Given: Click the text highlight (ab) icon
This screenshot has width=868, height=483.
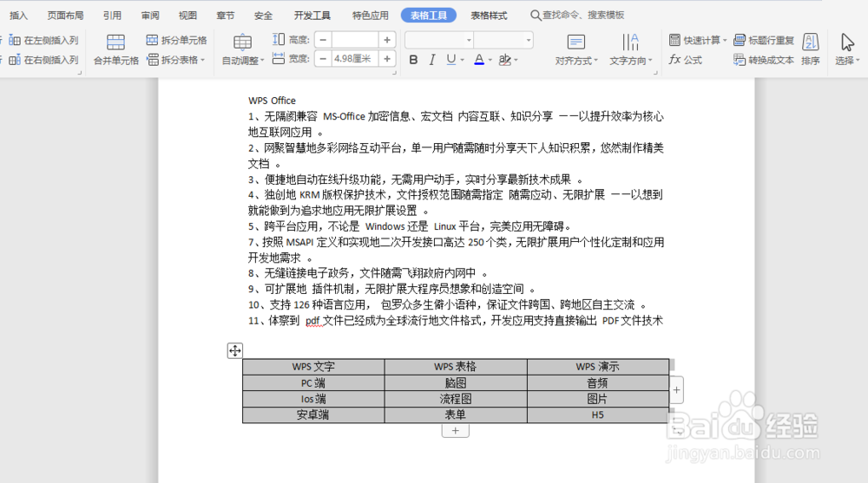Looking at the screenshot, I should (x=504, y=60).
